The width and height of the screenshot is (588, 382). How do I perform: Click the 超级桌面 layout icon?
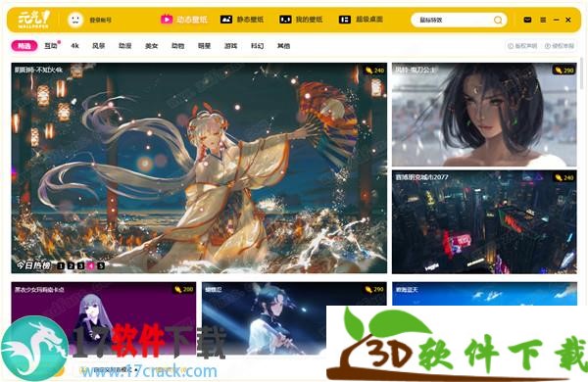[345, 20]
